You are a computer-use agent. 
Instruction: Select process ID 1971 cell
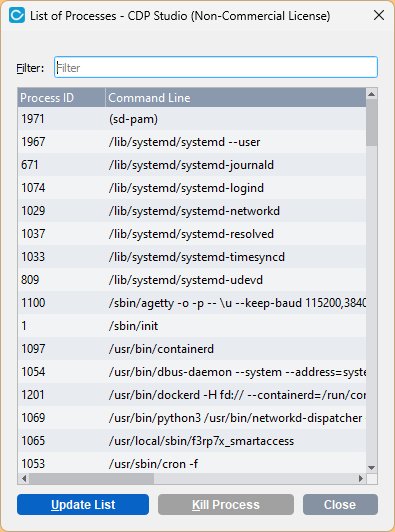click(x=62, y=119)
